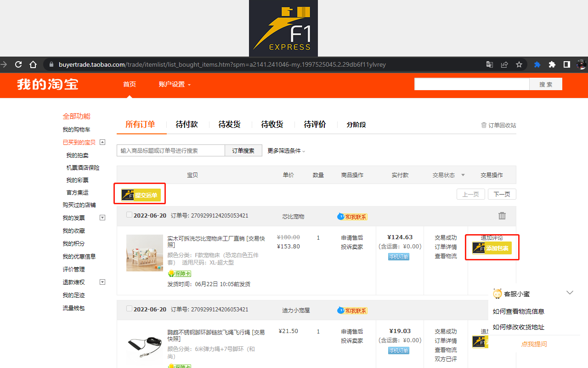Reload the page with browser refresh icon

pos(18,64)
